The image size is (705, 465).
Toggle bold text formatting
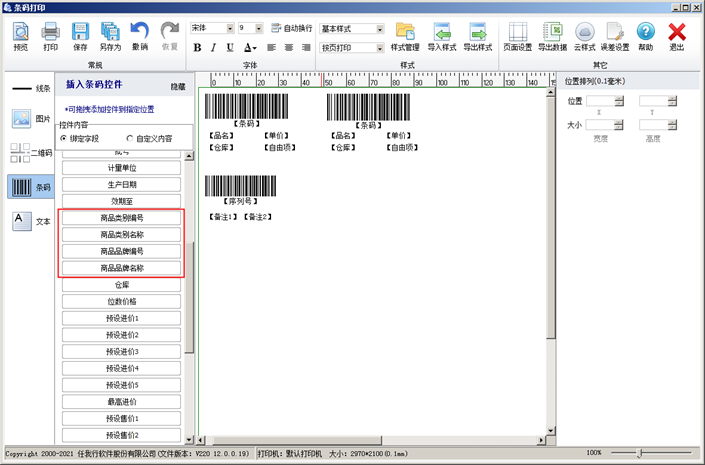[197, 47]
